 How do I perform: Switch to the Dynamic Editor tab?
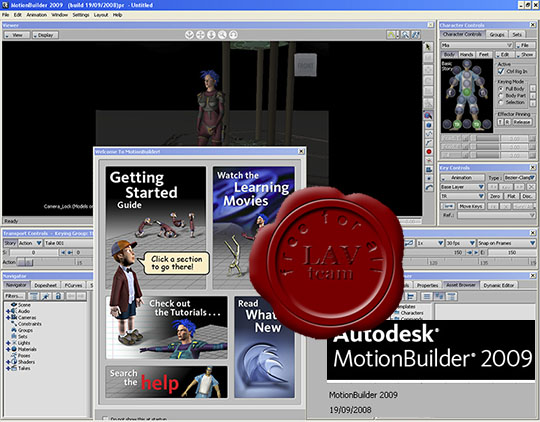click(499, 285)
